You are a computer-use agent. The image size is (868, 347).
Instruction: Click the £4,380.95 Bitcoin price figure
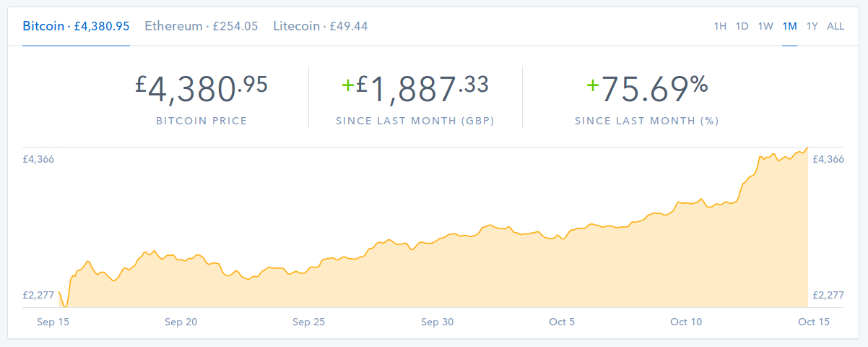(x=201, y=88)
